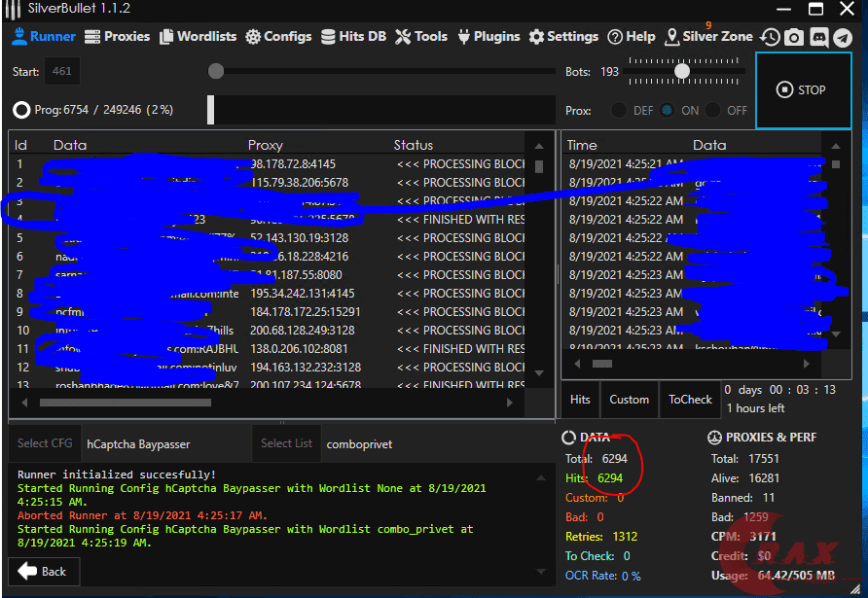Click the comboprivet wordlist name
This screenshot has width=868, height=598.
[359, 444]
